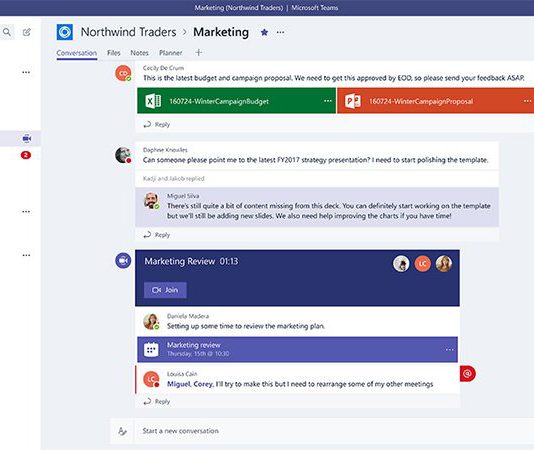Click the PowerPoint icon on the proposal attachment
534x450 pixels.
pos(352,101)
